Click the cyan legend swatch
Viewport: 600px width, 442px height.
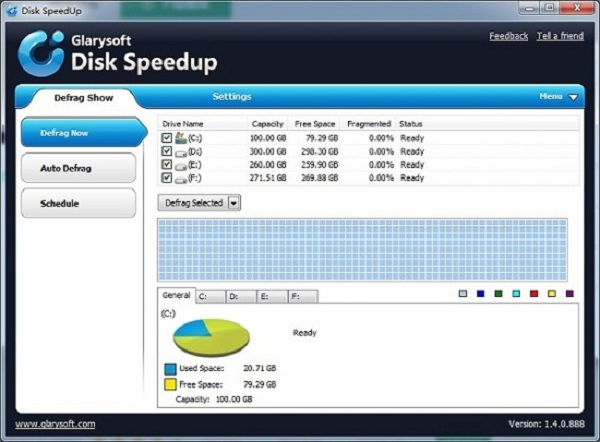click(x=516, y=294)
